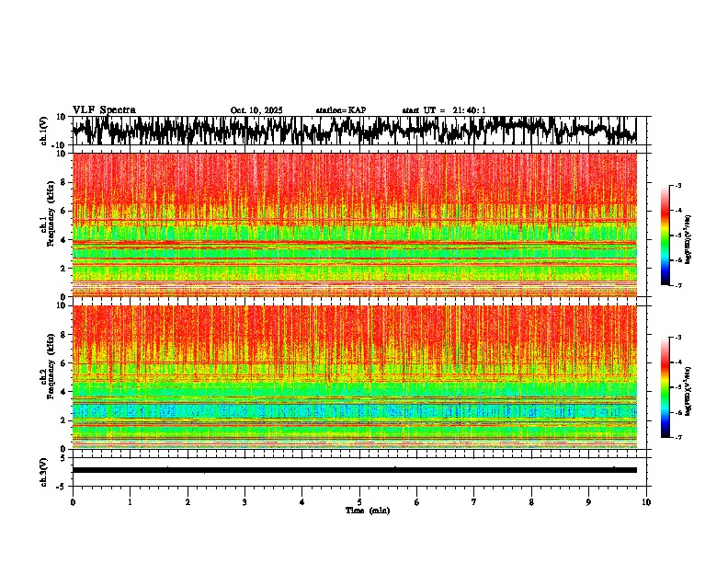Click the "2" tick on the time axis
The height and width of the screenshot is (563, 728).
pos(188,502)
